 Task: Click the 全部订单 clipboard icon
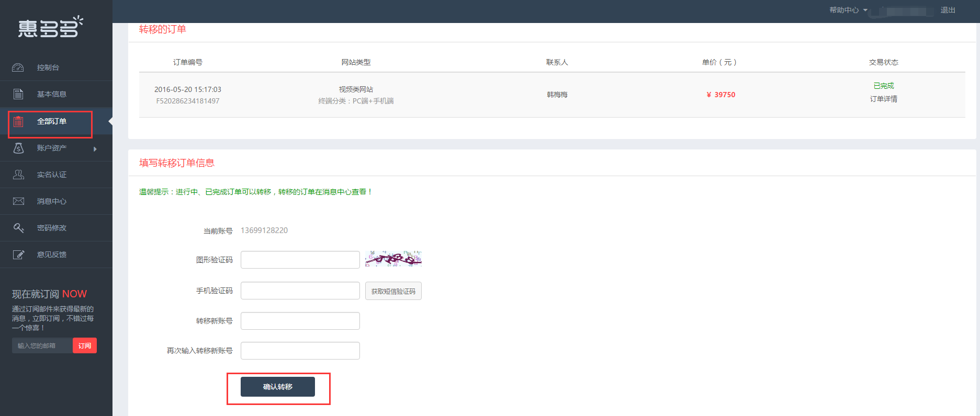18,121
